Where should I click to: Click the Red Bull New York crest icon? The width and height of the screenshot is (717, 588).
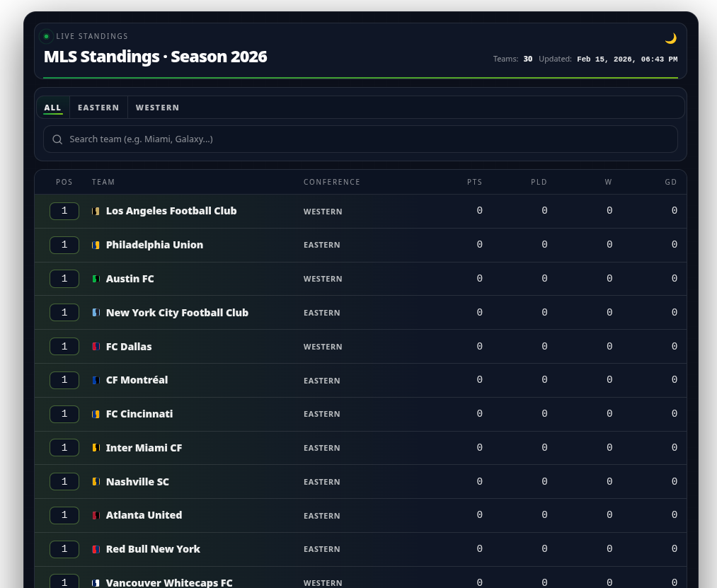click(96, 549)
